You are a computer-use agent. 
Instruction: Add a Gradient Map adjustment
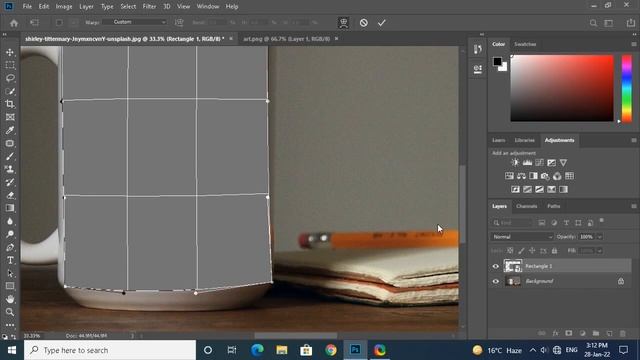[563, 189]
